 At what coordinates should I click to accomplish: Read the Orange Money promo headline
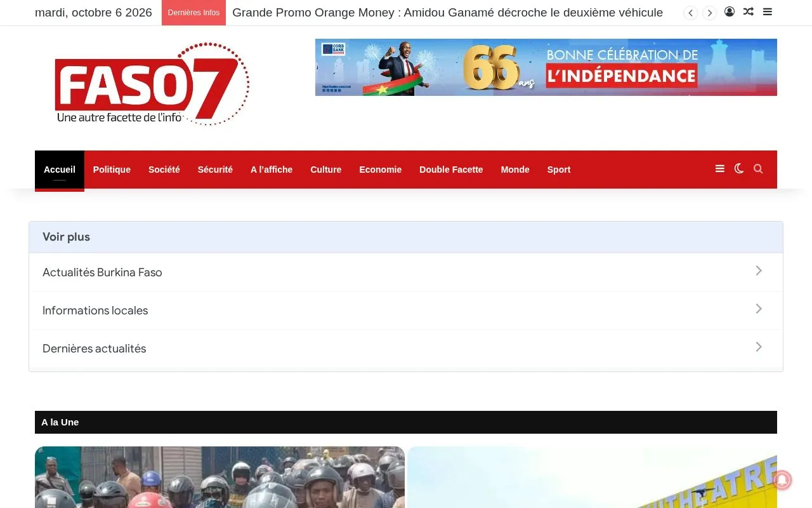[x=448, y=13]
